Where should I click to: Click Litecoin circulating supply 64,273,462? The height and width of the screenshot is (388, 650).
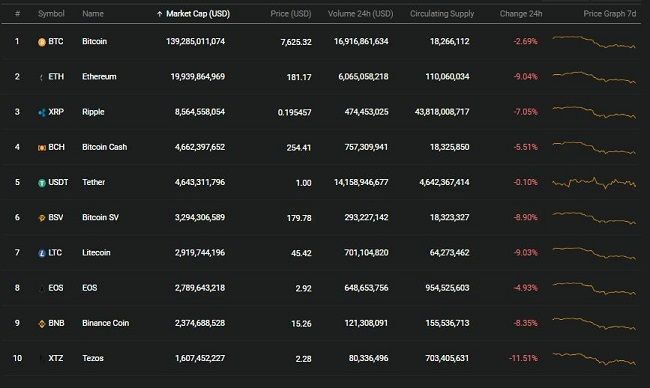(449, 253)
